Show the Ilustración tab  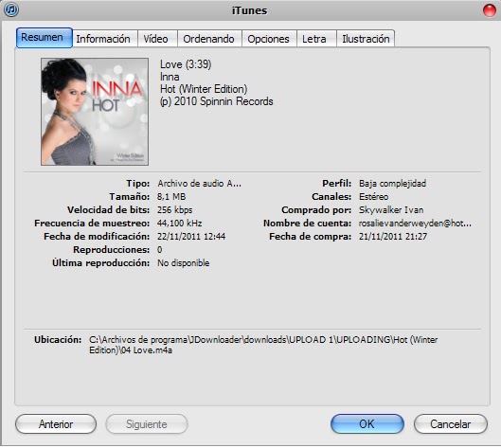pyautogui.click(x=366, y=39)
